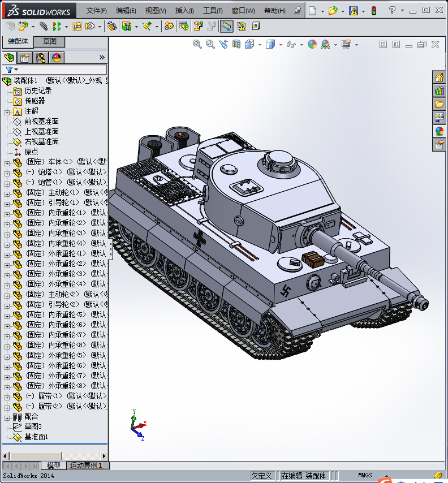This screenshot has height=483, width=448.
Task: Click the Insert Components icon
Action: pos(23,26)
